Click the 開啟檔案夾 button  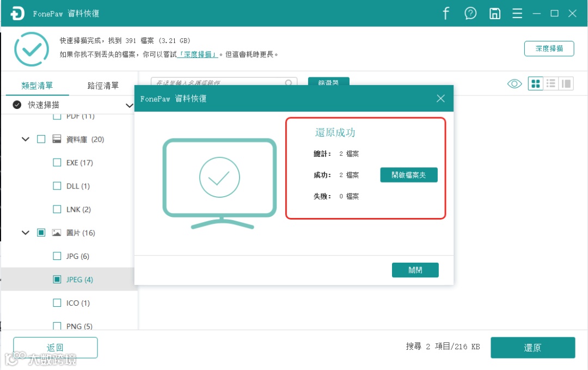(409, 175)
